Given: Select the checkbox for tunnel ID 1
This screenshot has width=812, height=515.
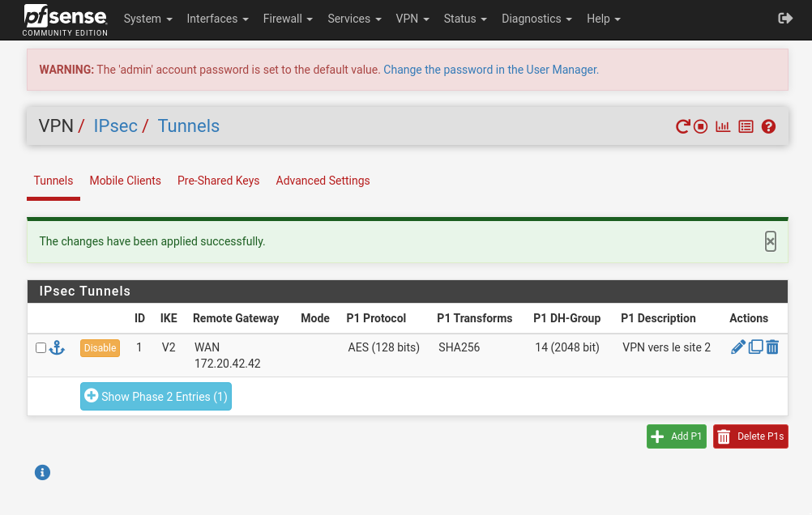Looking at the screenshot, I should click(41, 348).
